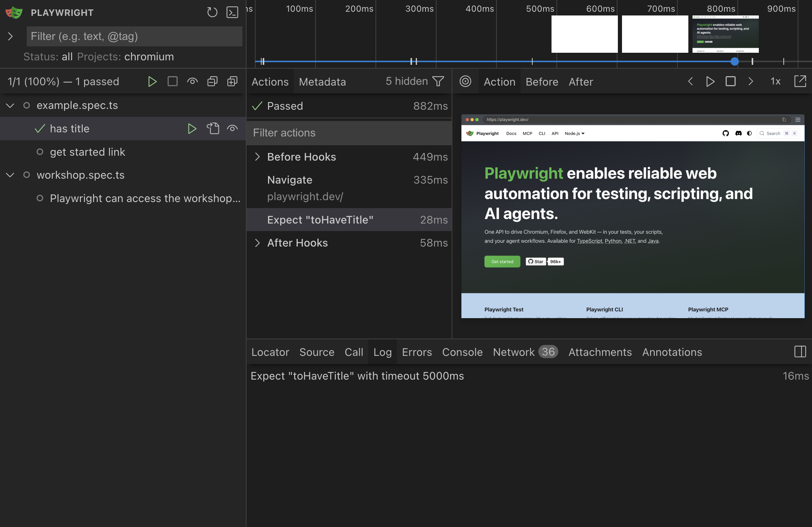Open snapshot in a new tab
Screen dimensions: 812x527
coord(800,81)
